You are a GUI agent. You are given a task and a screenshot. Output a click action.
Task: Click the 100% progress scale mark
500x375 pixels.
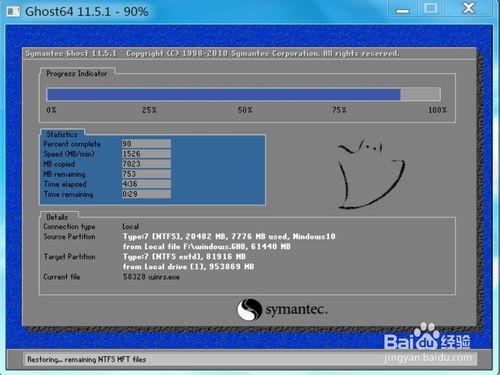pyautogui.click(x=437, y=110)
